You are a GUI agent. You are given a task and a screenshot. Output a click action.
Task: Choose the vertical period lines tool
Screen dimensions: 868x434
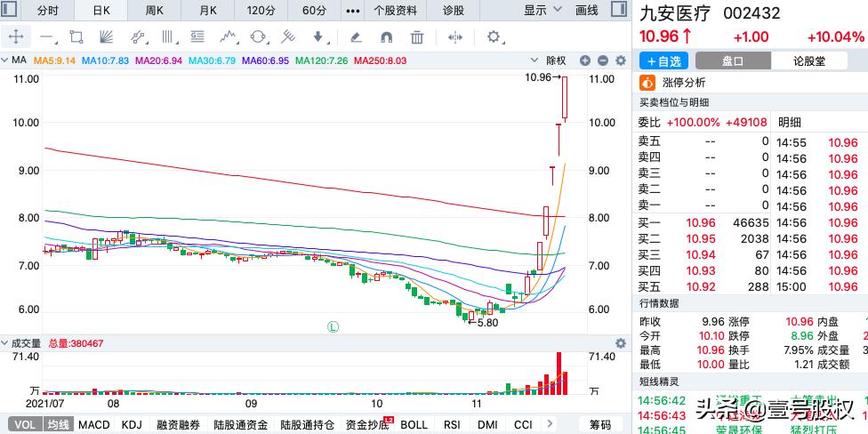[168, 37]
